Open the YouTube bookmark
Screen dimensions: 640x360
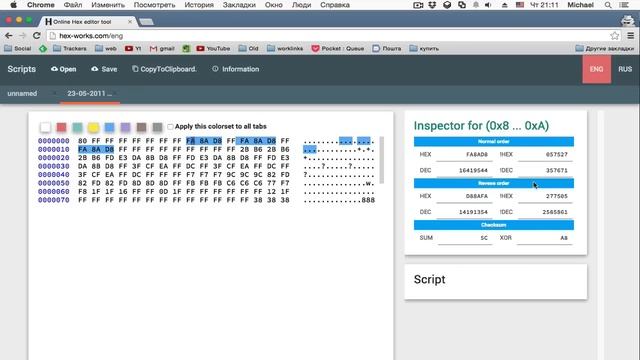[x=213, y=48]
